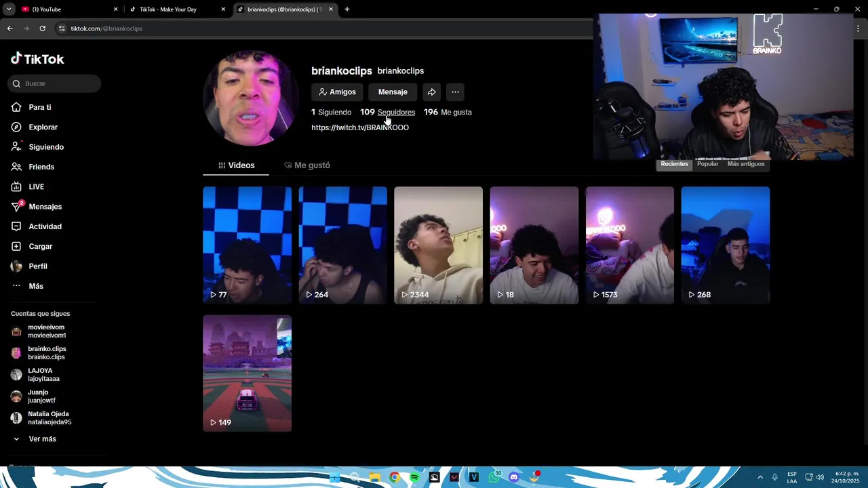Open the twitch.tv/BRAINKOOO bio link
Image resolution: width=868 pixels, height=488 pixels.
360,127
